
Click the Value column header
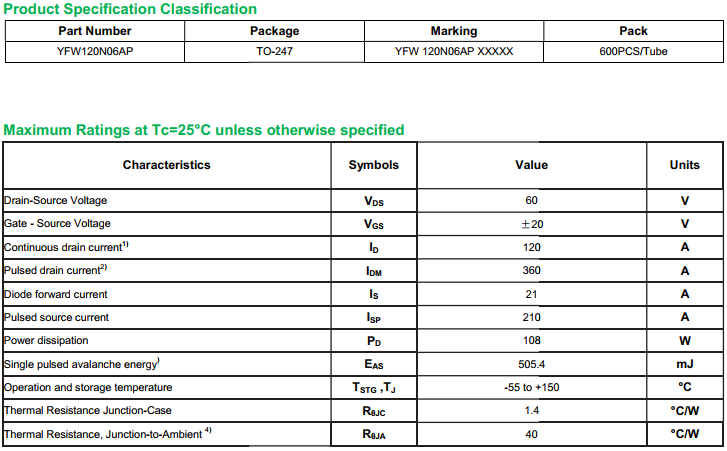pos(531,165)
